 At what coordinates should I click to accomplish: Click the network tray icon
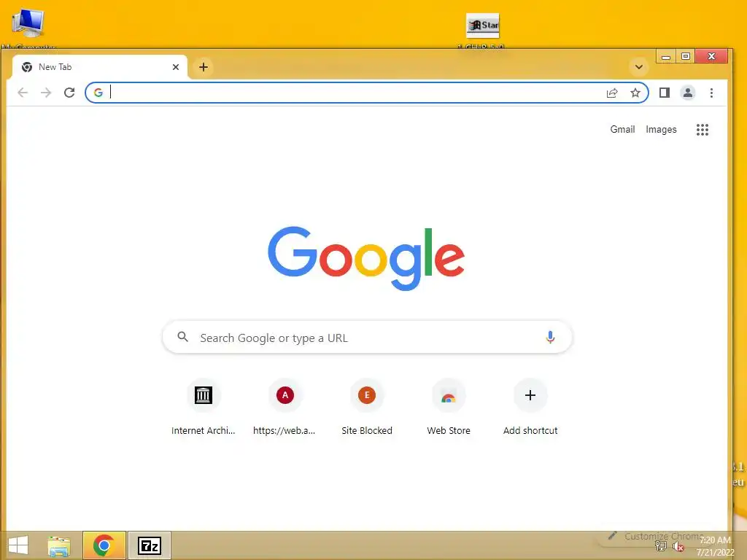coord(661,547)
